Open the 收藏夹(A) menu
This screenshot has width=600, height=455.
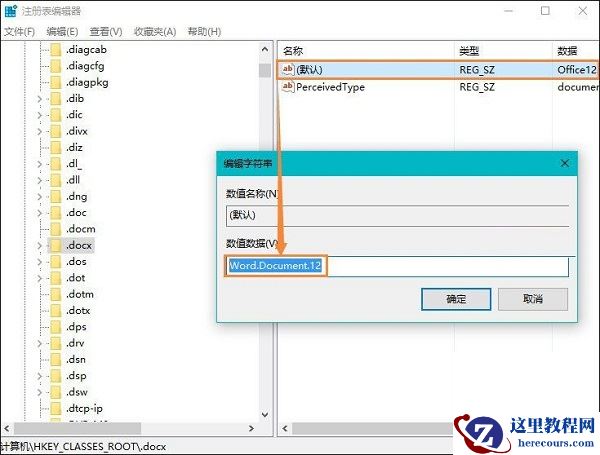155,31
